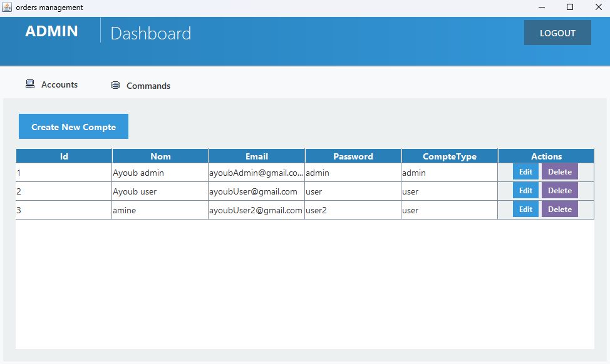The height and width of the screenshot is (364, 610).
Task: Select the 'user' password cell in row 2
Action: click(x=353, y=191)
